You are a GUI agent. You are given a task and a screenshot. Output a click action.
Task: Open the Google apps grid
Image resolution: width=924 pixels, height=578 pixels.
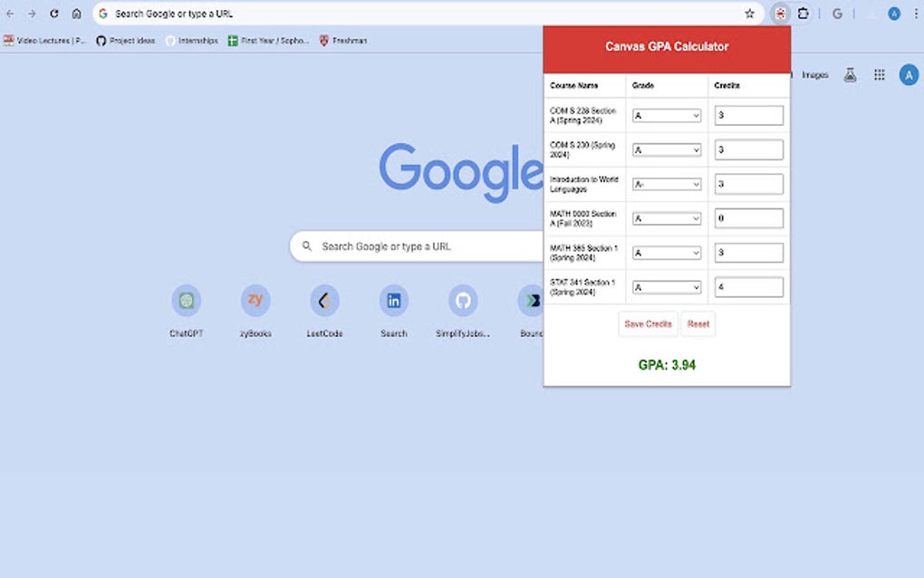point(879,74)
